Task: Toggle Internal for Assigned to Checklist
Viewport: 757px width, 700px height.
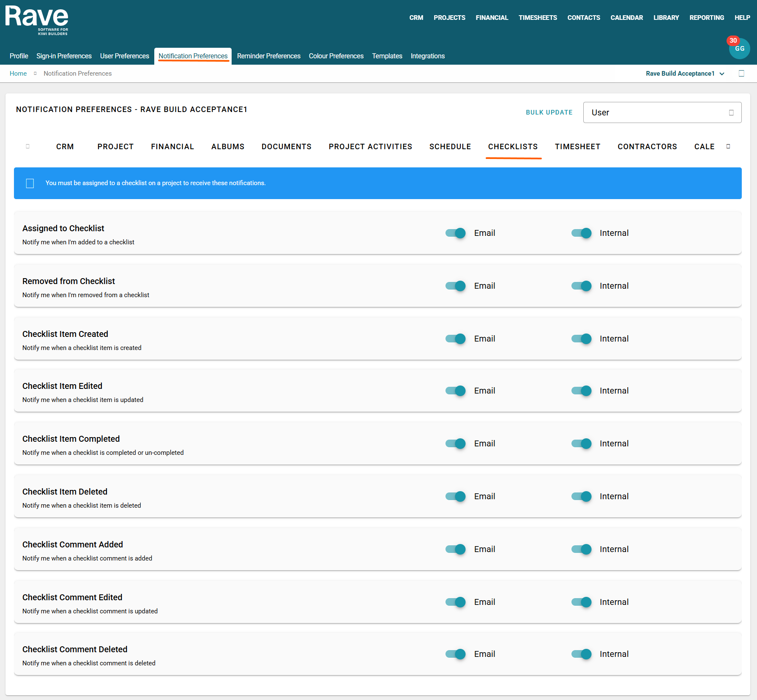Action: pyautogui.click(x=582, y=233)
